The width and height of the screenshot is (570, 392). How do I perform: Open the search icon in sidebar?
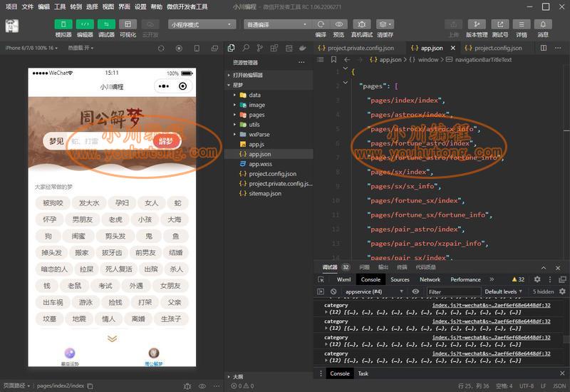pos(246,48)
